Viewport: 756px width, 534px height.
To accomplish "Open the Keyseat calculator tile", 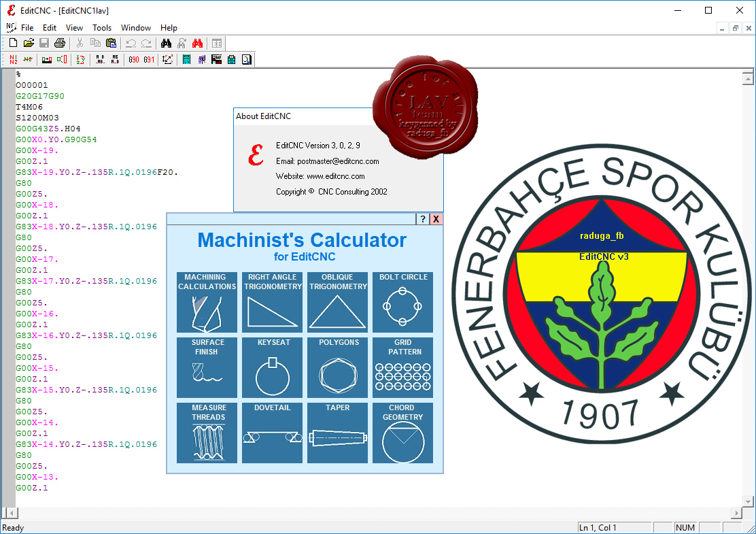I will [272, 367].
